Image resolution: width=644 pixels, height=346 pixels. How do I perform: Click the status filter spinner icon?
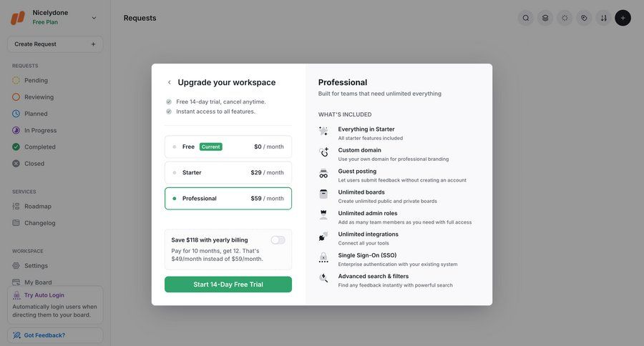pos(565,18)
